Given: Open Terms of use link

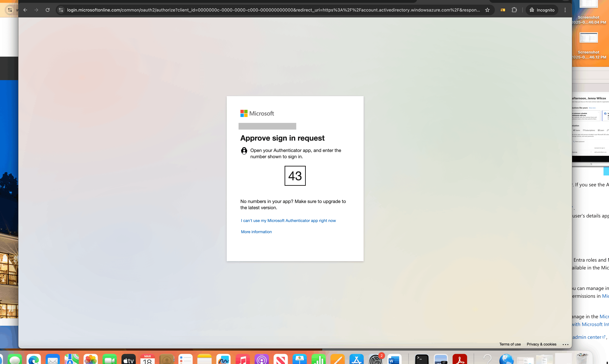Looking at the screenshot, I should tap(510, 344).
